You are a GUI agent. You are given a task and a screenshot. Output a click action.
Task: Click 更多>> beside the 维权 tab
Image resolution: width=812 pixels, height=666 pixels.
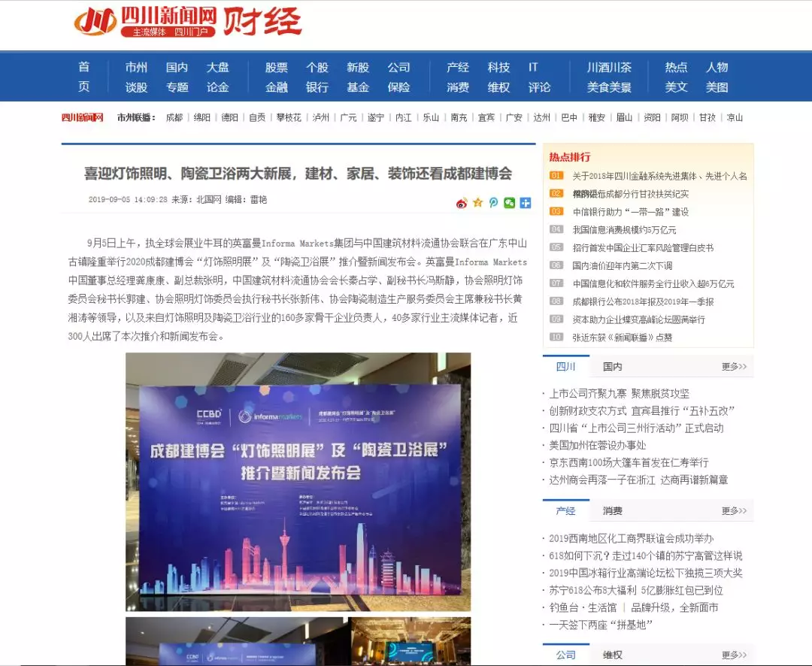pos(735,655)
